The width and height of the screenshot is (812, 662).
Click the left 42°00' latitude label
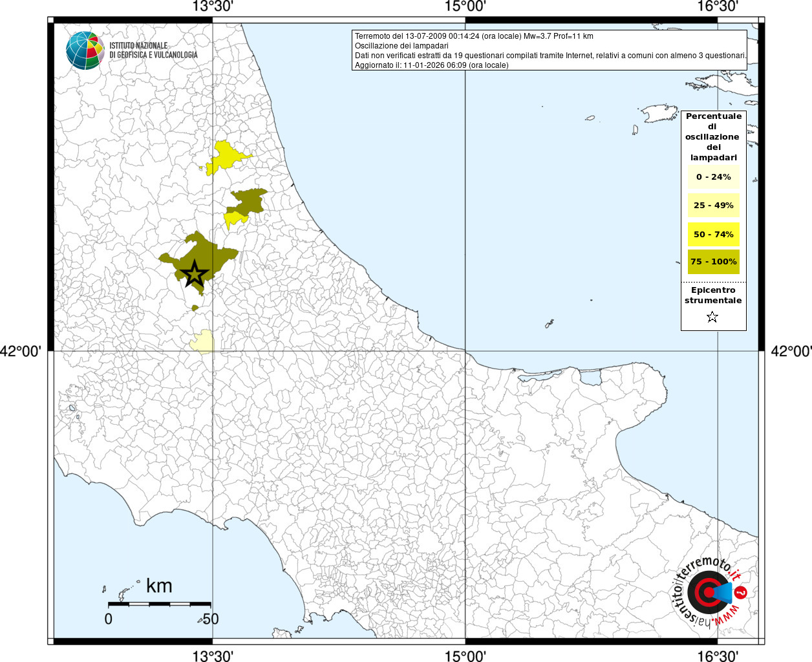tap(21, 351)
